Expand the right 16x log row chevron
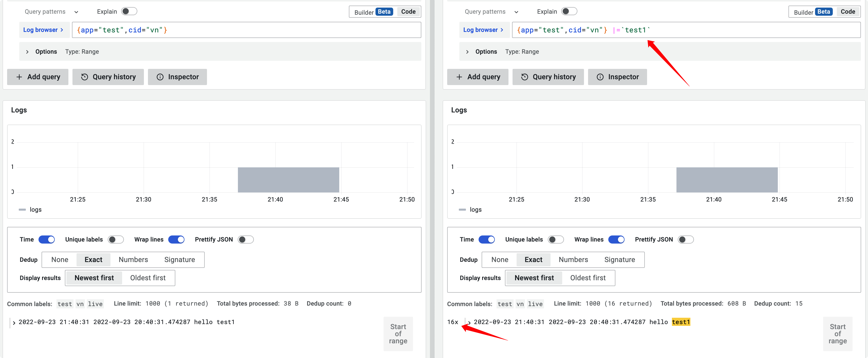 [469, 323]
